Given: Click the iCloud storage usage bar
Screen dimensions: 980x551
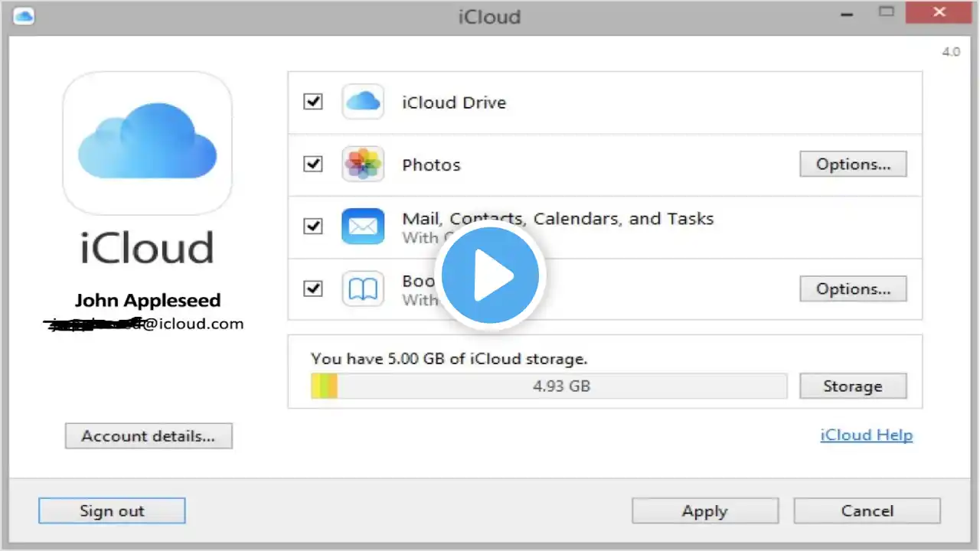Looking at the screenshot, I should [x=549, y=386].
